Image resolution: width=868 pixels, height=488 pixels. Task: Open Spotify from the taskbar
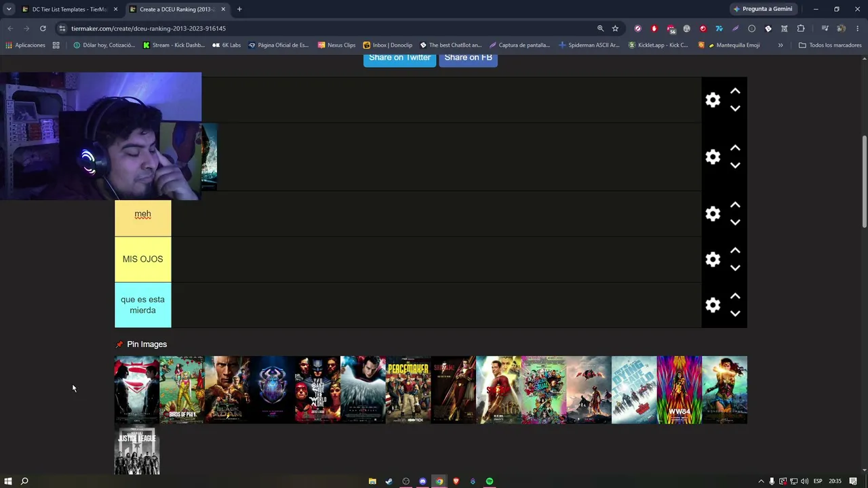click(x=490, y=481)
